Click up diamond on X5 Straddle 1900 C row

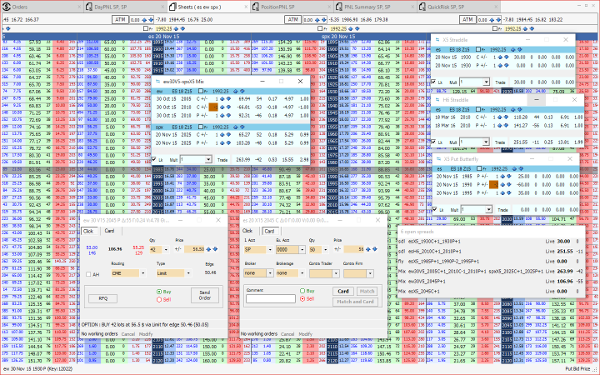coord(500,57)
